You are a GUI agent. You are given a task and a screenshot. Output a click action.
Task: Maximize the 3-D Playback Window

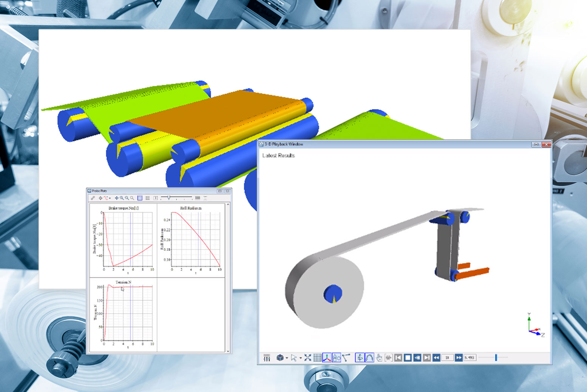(536, 144)
